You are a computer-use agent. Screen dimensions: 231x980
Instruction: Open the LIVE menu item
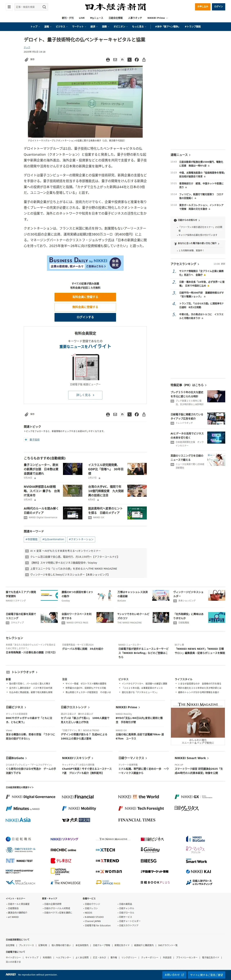tap(82, 18)
